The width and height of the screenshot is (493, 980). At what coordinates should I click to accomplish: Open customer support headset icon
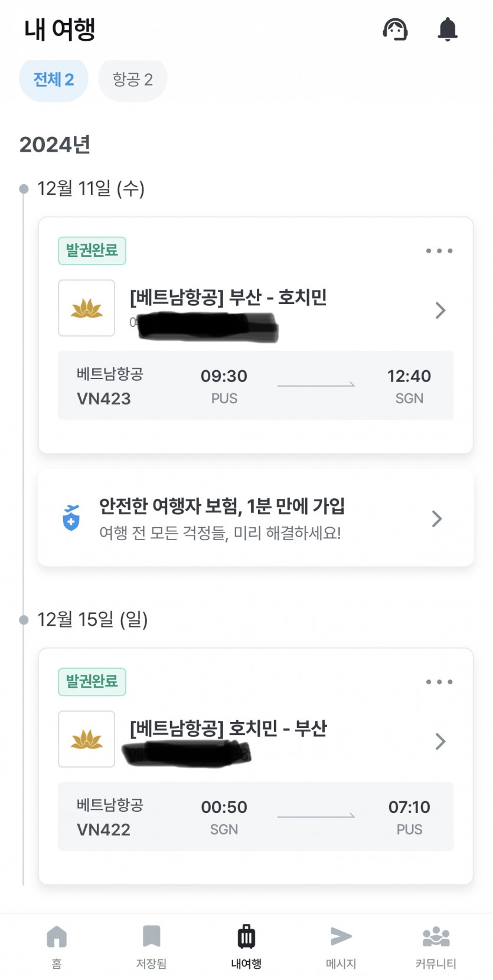pos(395,29)
